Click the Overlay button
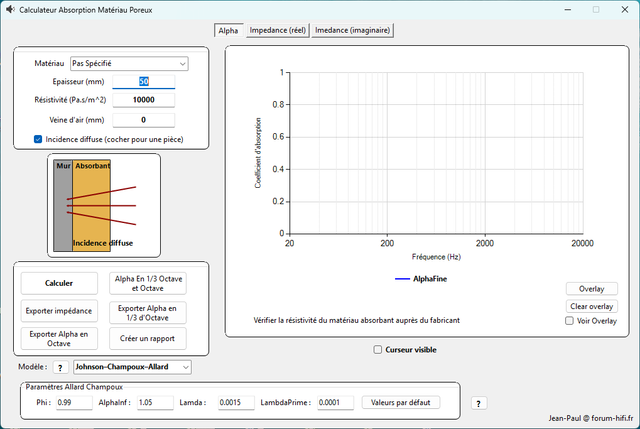 [x=591, y=289]
